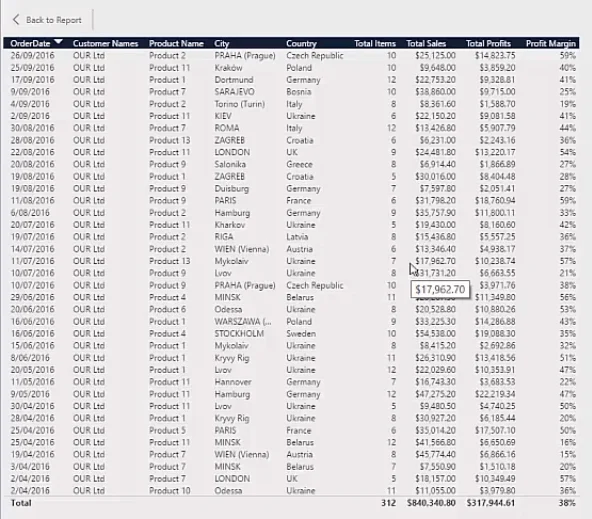Click the $317,944.61 total profits value

[491, 503]
